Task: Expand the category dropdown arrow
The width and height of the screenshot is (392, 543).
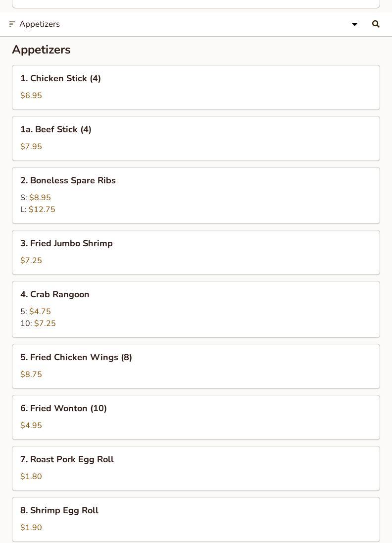Action: pyautogui.click(x=354, y=24)
